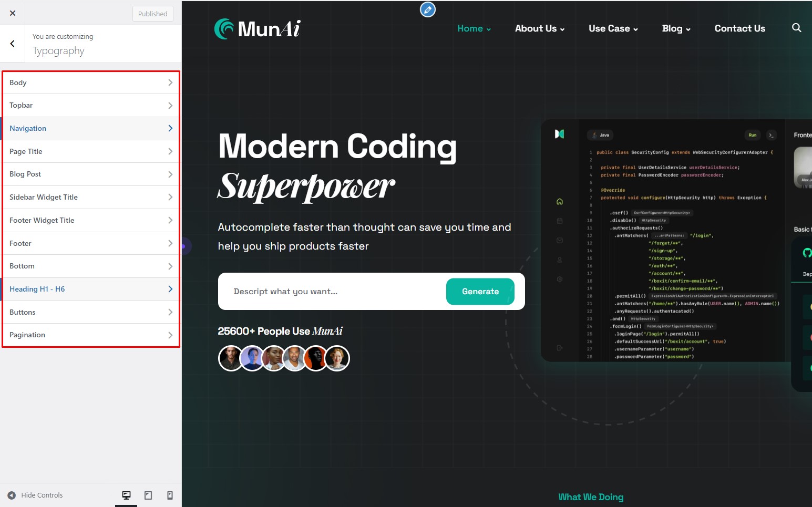Click the chevron on Footer Widget Title row

pyautogui.click(x=170, y=220)
